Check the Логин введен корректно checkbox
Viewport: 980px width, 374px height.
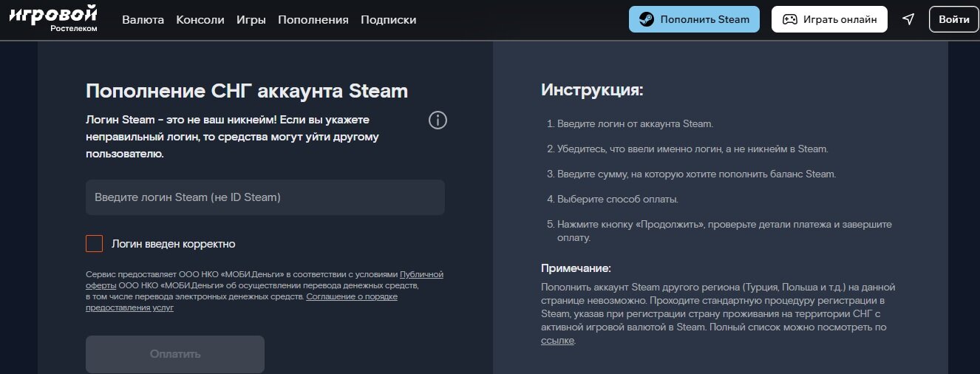tap(95, 243)
